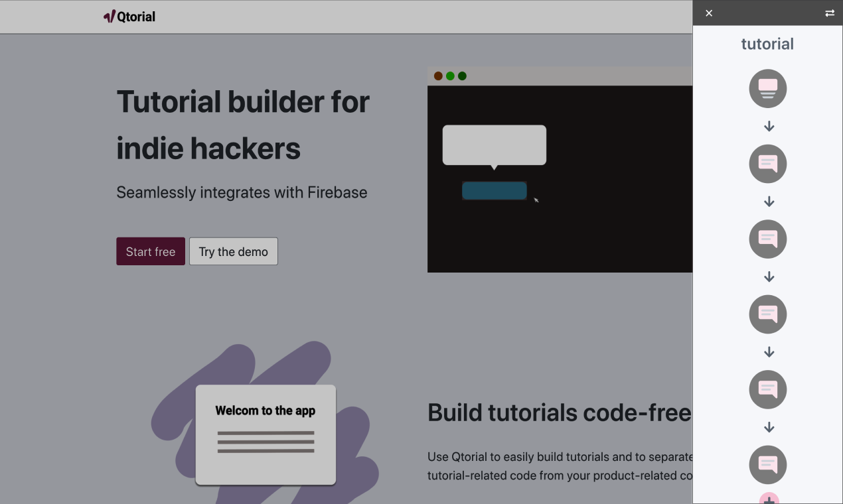Click the blue button in demo preview
The height and width of the screenshot is (504, 843).
(x=495, y=191)
